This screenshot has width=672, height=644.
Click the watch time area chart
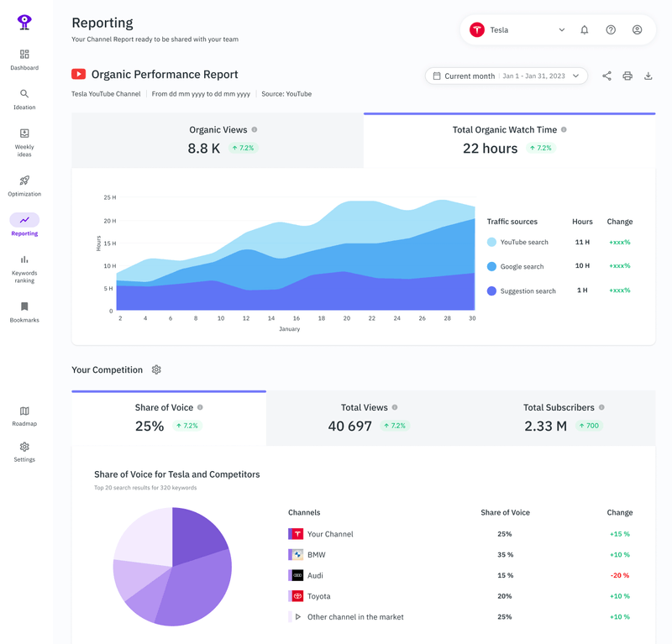click(296, 255)
